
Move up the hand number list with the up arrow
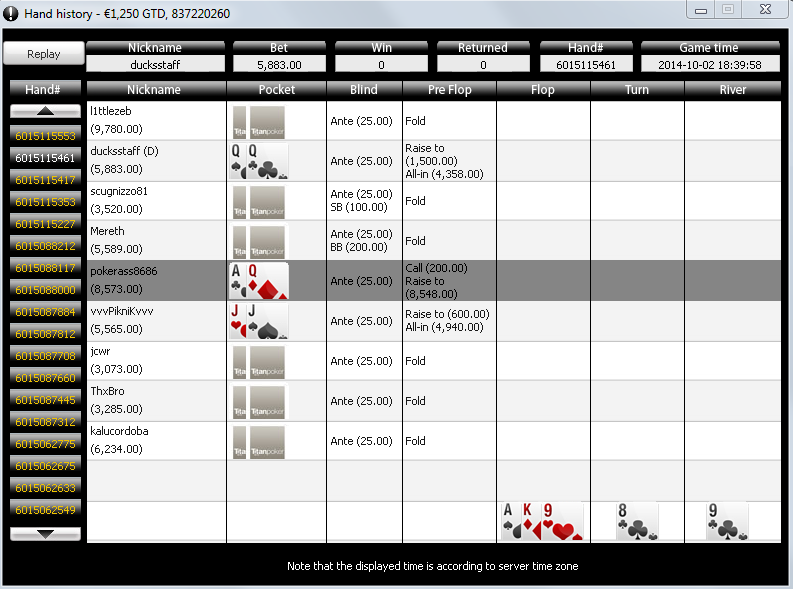45,111
